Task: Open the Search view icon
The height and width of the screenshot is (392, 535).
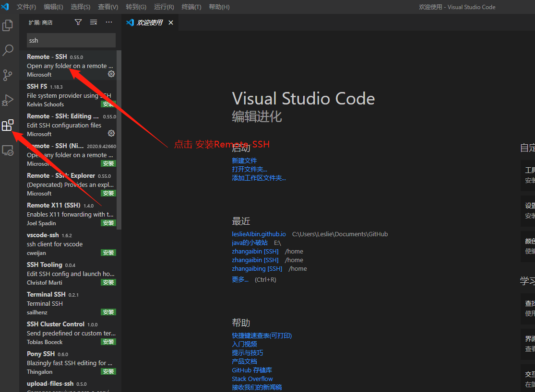Action: (8, 50)
